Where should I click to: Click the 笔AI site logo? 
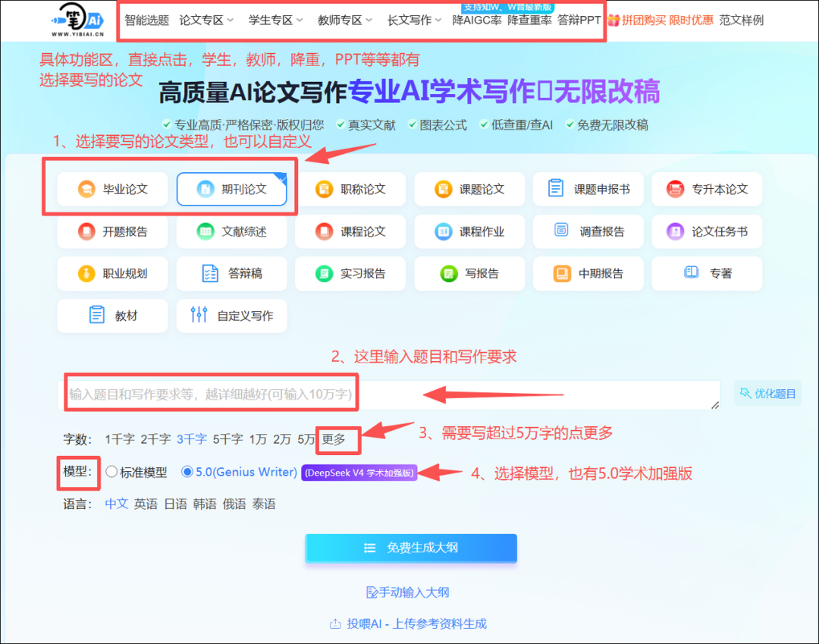[x=77, y=20]
